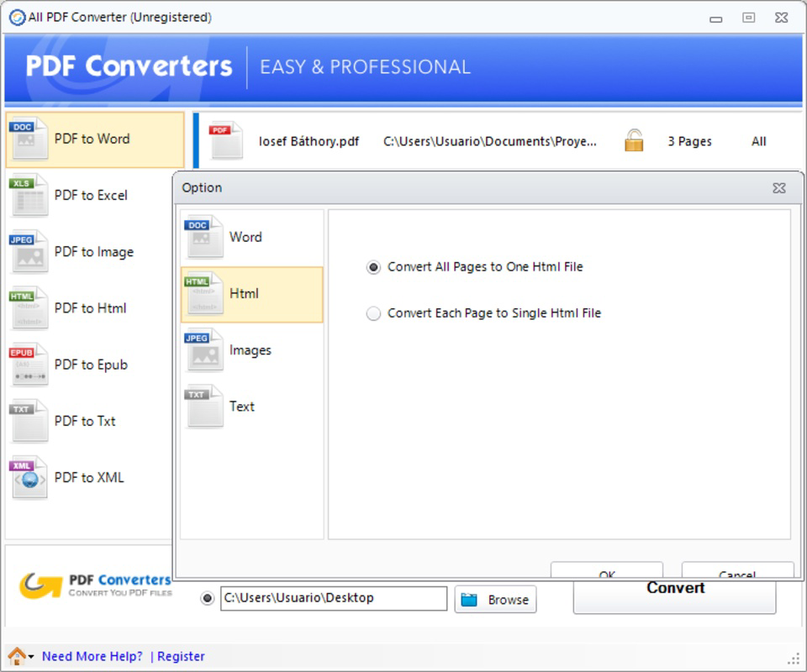Click the JPEG icon for PDF to Image
Viewport: 807px width, 672px height.
point(29,253)
